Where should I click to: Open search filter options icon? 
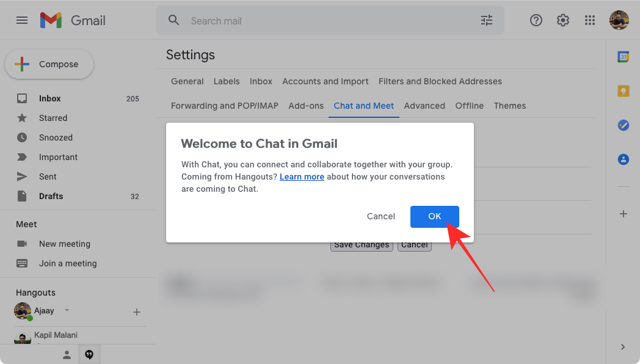(x=486, y=20)
